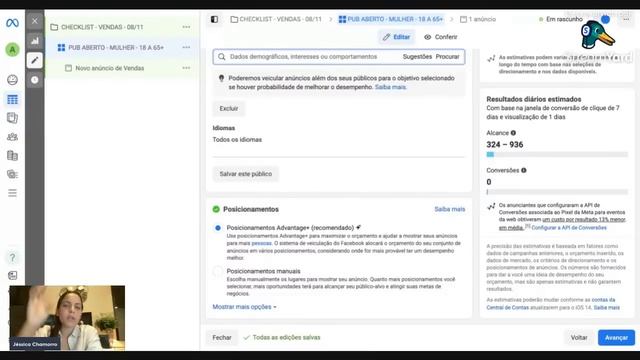This screenshot has width=640, height=360.
Task: Click the Excluir button
Action: 229,109
